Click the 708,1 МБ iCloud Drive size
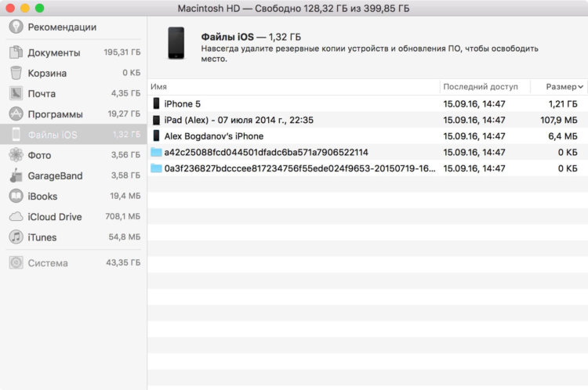Viewport: 588px width, 390px height. [x=122, y=216]
